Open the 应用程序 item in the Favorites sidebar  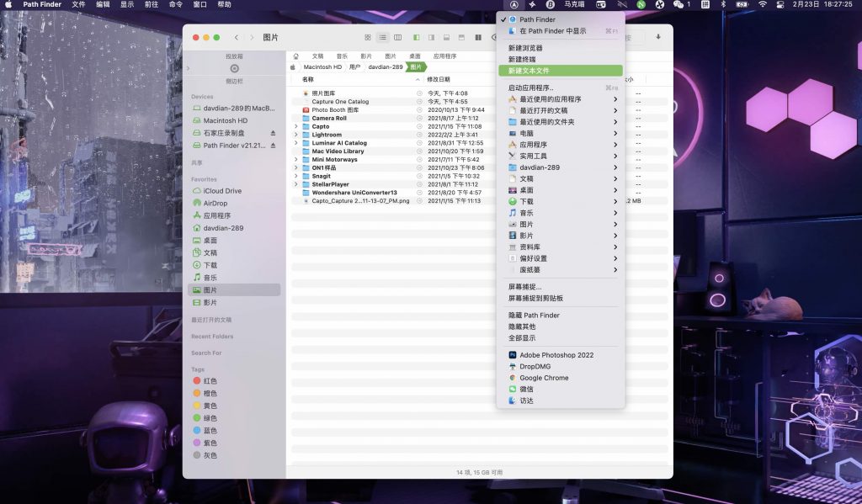coord(216,215)
